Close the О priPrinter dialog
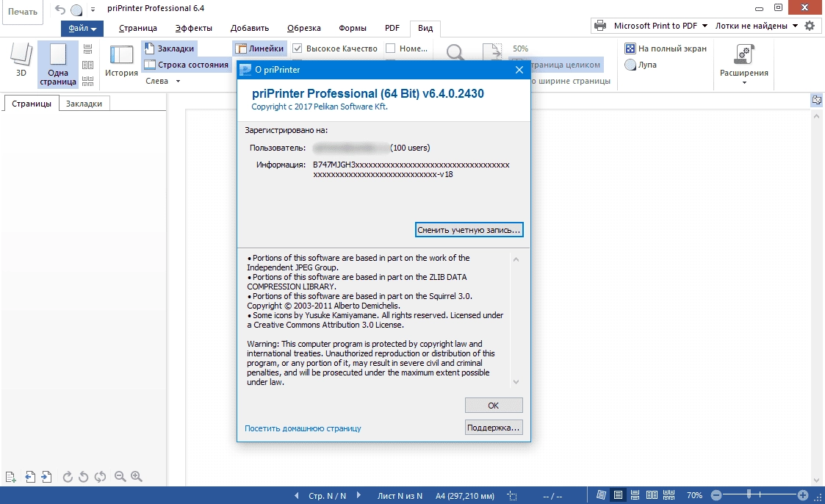Viewport: 825px width, 504px height. [x=519, y=70]
